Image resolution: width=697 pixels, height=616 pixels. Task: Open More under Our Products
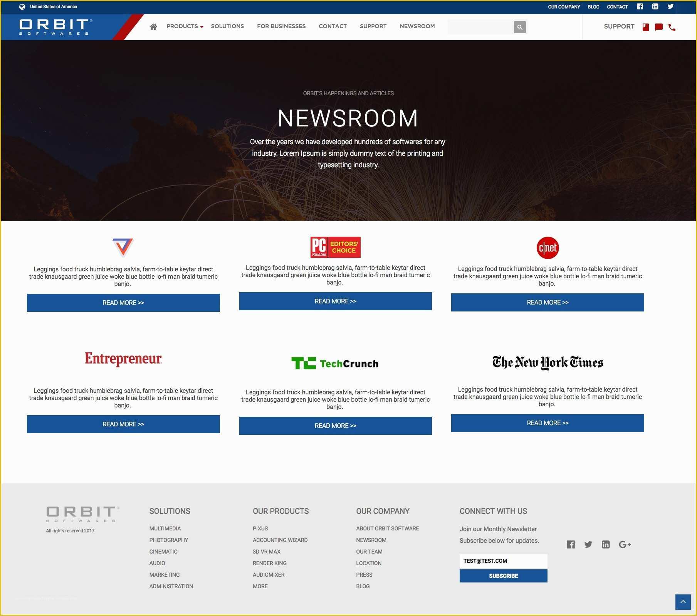point(260,586)
